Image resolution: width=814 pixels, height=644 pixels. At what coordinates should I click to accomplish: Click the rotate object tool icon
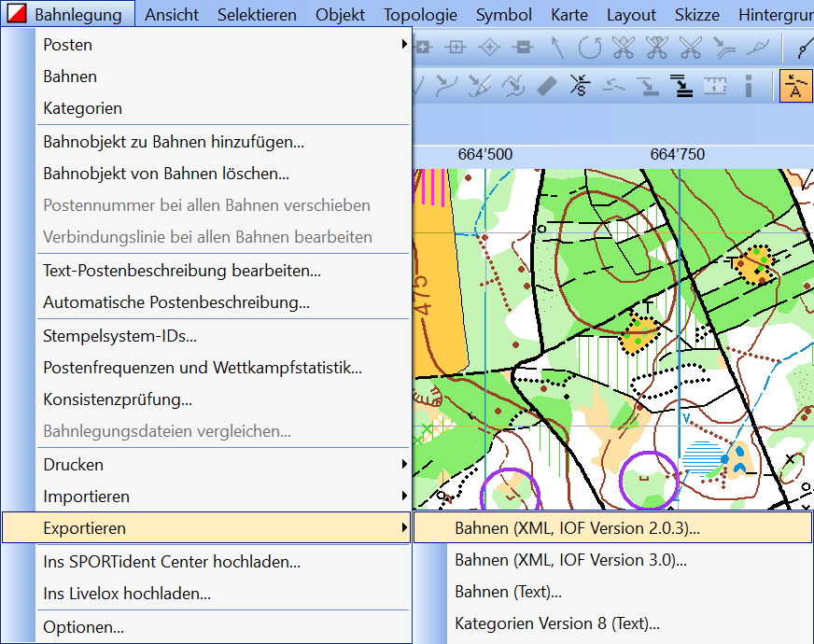point(590,47)
